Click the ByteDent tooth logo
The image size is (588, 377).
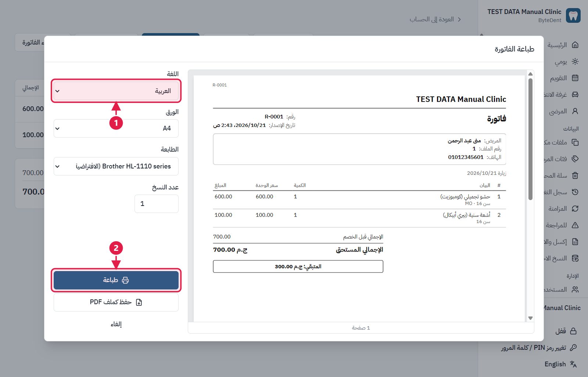tap(573, 16)
